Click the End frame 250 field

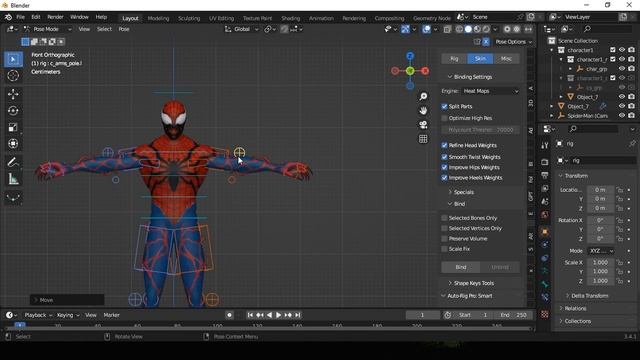pyautogui.click(x=513, y=315)
